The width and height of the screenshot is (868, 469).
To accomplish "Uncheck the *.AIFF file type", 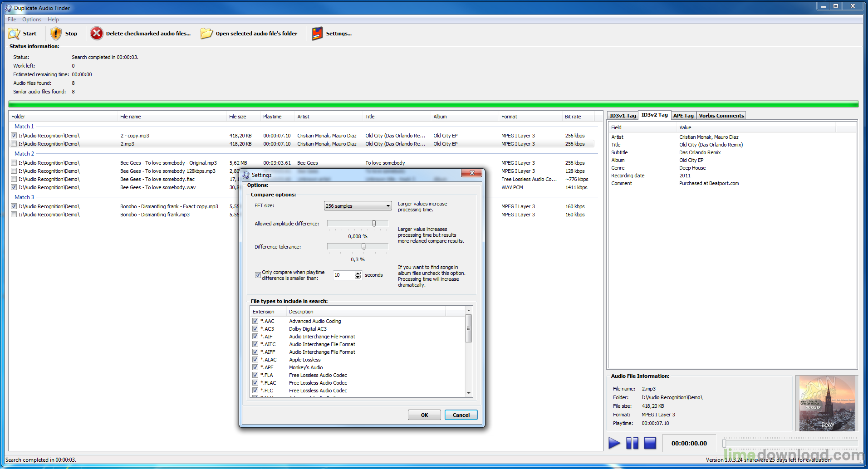I will pyautogui.click(x=255, y=352).
